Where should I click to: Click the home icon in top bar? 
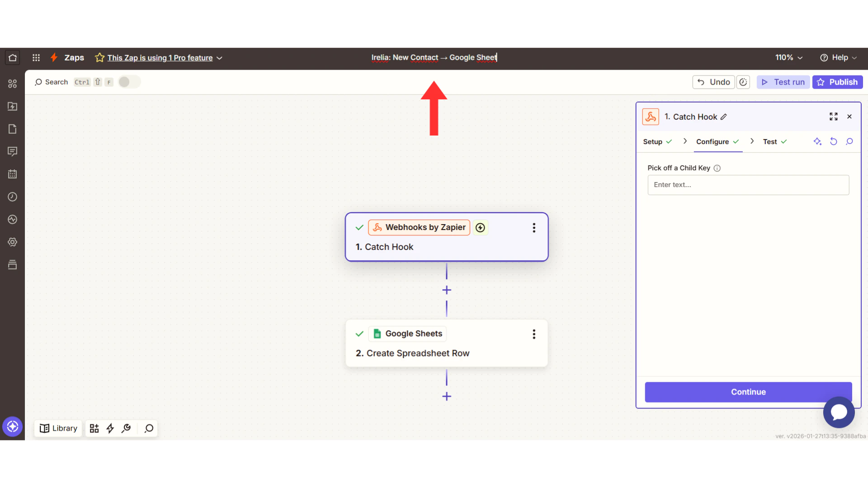(13, 58)
